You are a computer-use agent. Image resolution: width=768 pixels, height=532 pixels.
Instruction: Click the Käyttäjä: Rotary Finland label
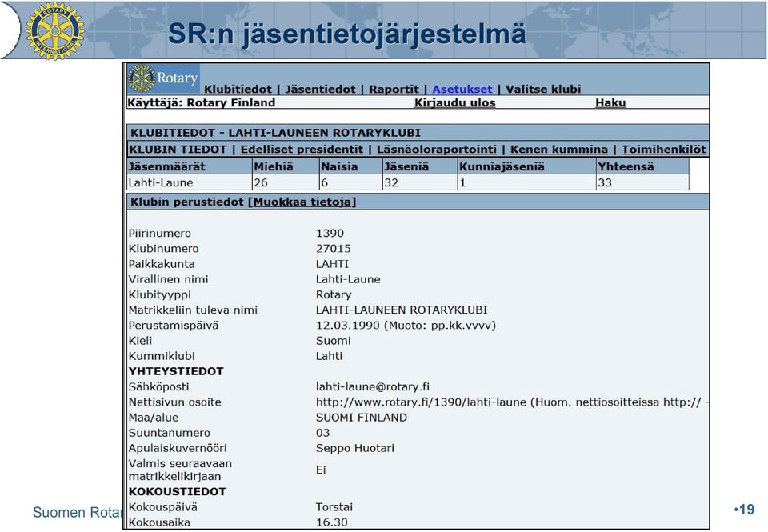click(201, 103)
